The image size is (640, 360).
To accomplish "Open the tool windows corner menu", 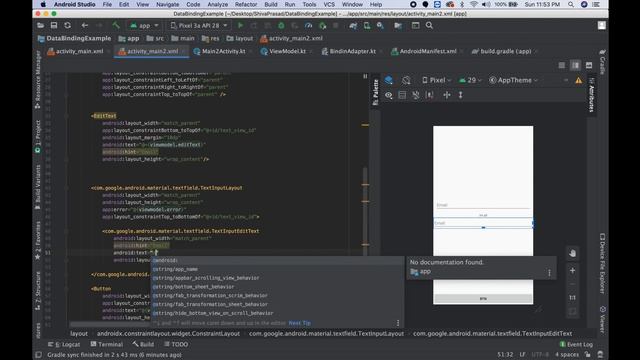I will pyautogui.click(x=38, y=355).
